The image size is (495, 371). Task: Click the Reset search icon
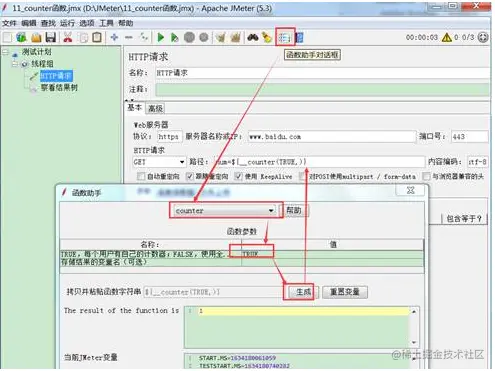(267, 37)
